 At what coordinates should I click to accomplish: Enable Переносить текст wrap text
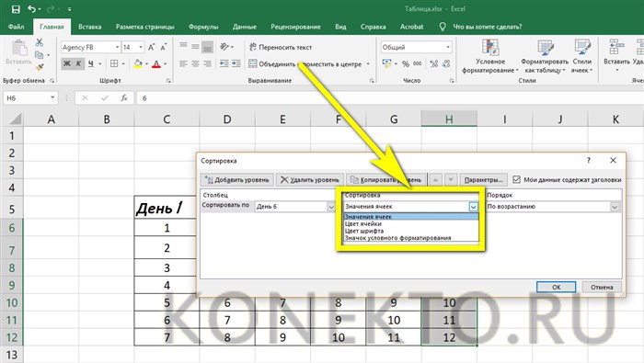click(281, 47)
